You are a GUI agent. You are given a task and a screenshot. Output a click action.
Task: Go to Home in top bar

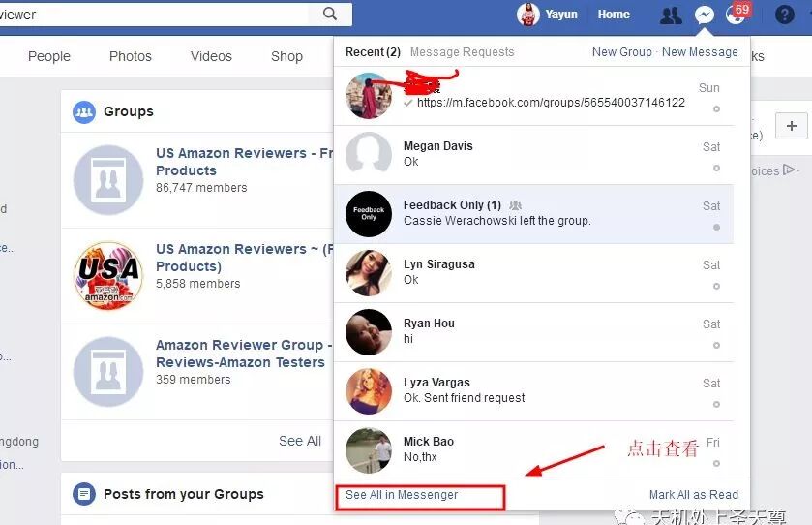point(614,15)
